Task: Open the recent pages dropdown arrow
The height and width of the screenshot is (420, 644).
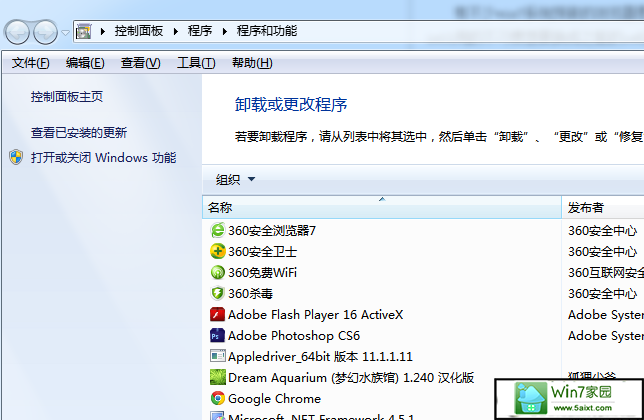Action: pos(65,32)
